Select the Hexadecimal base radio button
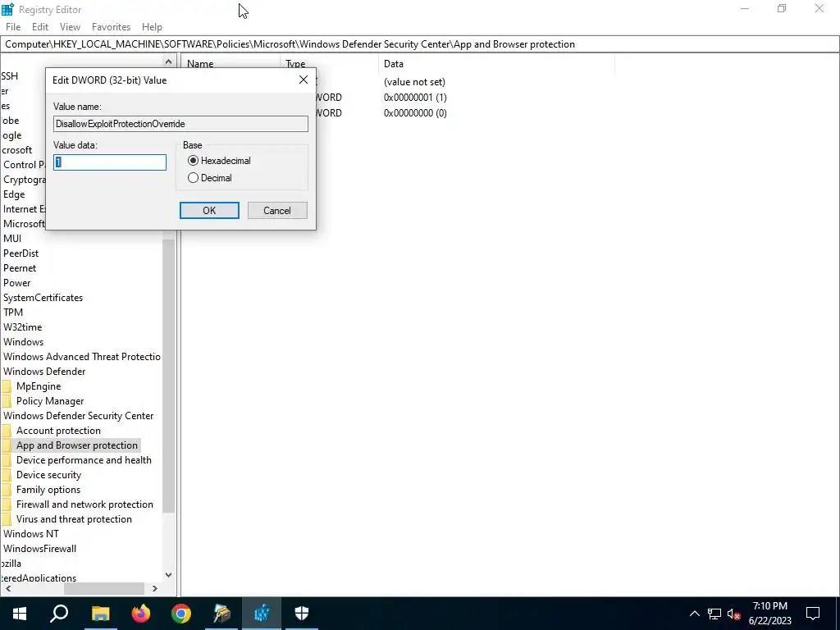Viewport: 840px width, 630px height. click(x=193, y=161)
